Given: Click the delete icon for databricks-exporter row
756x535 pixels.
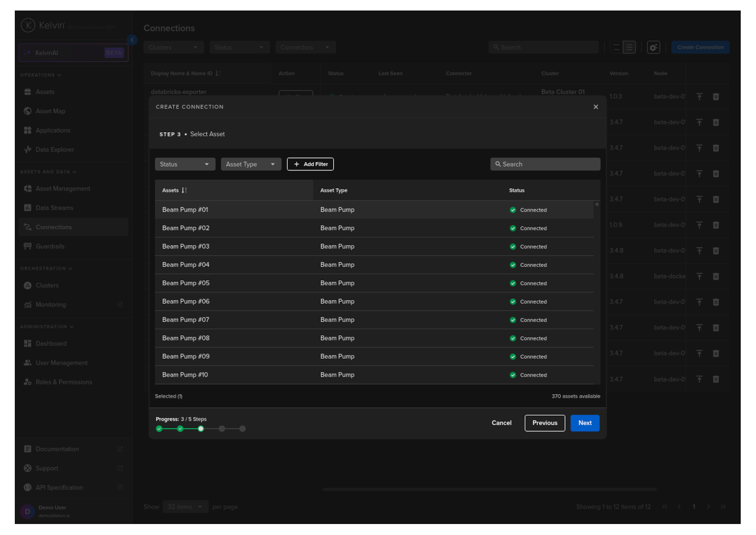Looking at the screenshot, I should 715,96.
